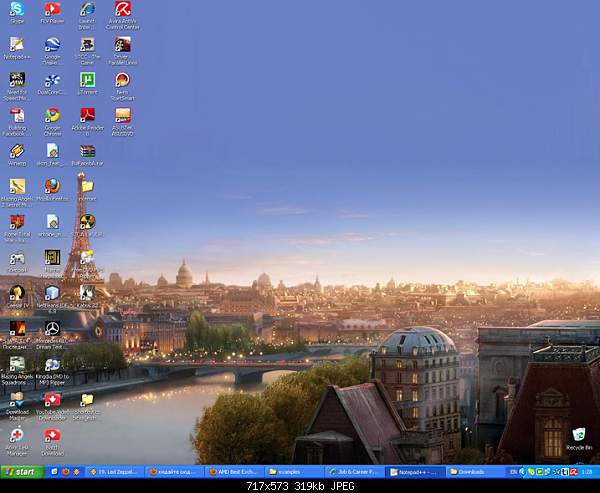Switch to the Notepad++ taskbar window

coord(415,472)
